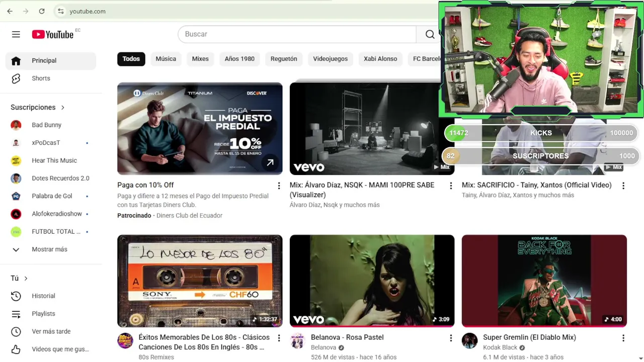
Task: Open Palabra de Gol subscription
Action: click(x=51, y=196)
